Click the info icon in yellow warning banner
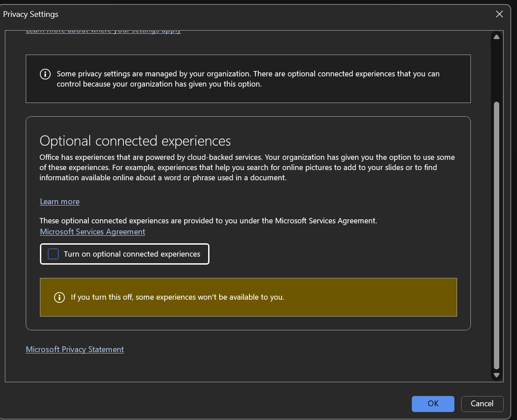 (59, 297)
